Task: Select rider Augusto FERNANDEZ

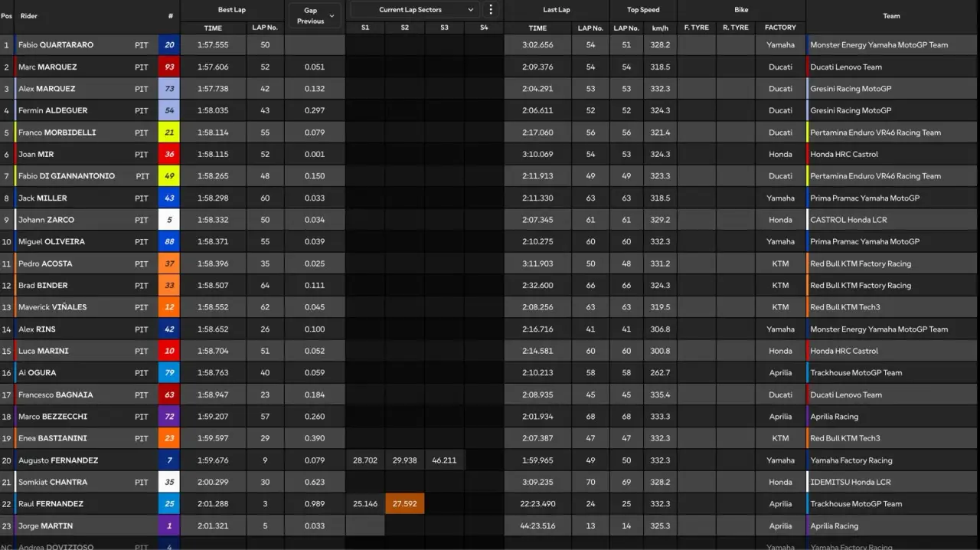Action: point(58,460)
